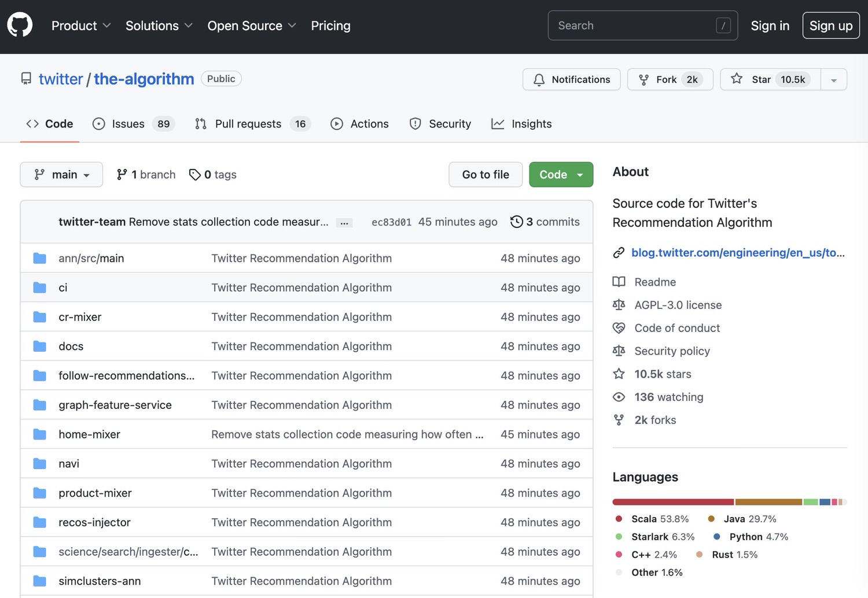Open the Security tab
The image size is (868, 598).
click(x=440, y=124)
